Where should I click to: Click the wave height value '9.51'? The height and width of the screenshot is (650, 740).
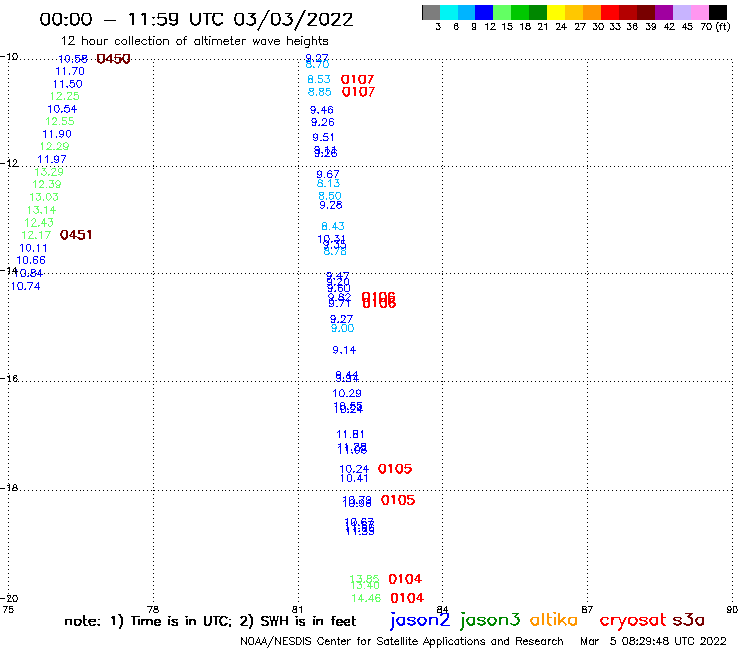[323, 137]
